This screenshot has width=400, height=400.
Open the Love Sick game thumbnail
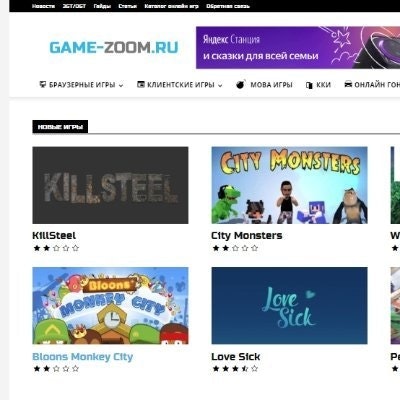click(289, 305)
